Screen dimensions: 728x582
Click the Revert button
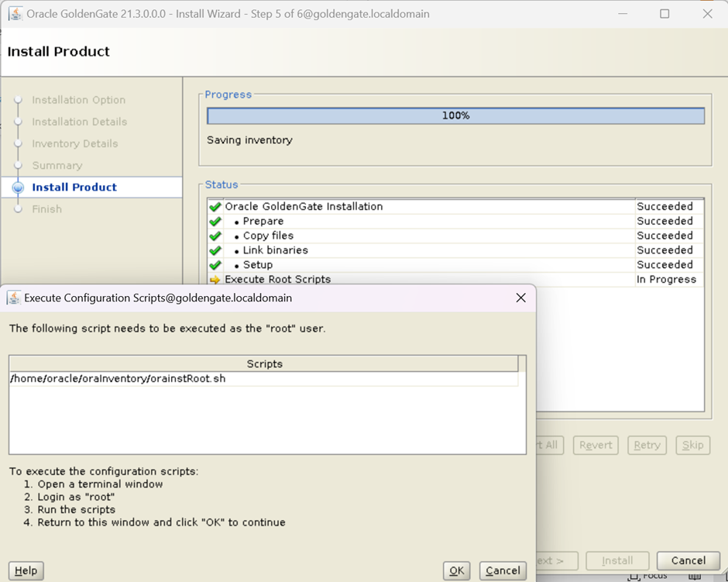click(x=596, y=445)
